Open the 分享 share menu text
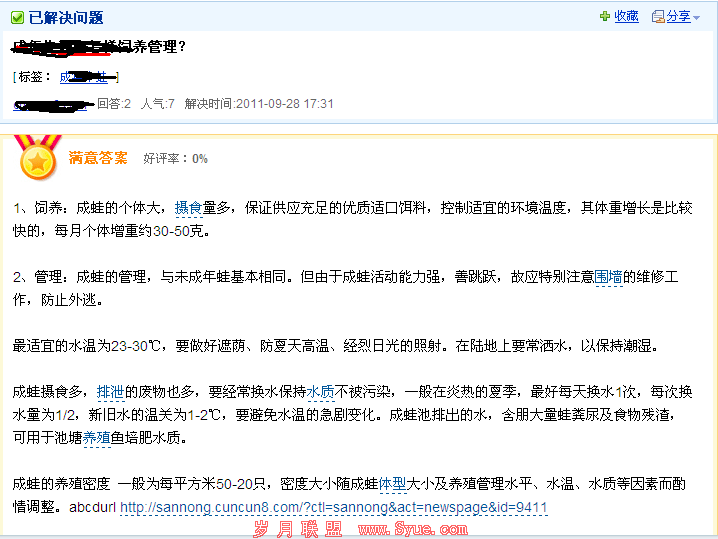 click(x=679, y=16)
